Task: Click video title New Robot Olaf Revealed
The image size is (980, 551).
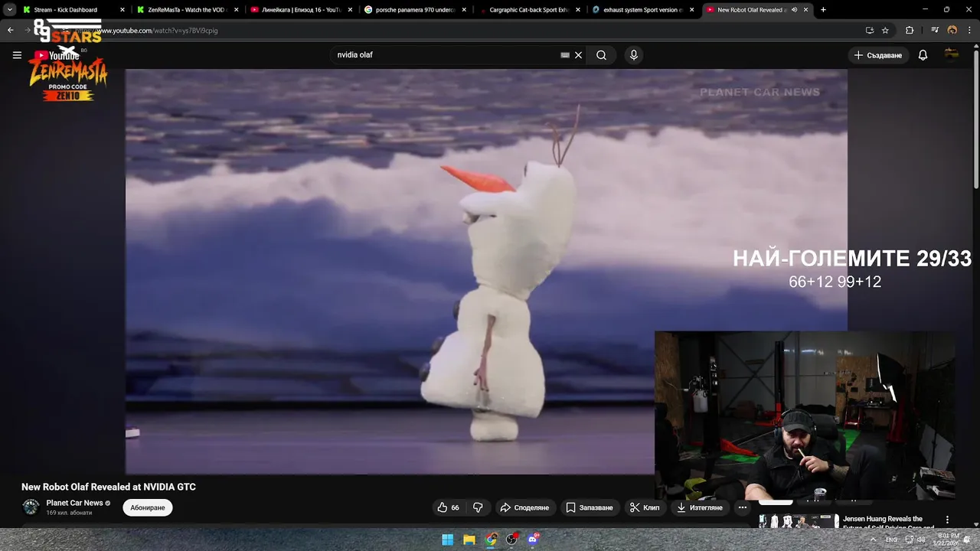Action: (109, 487)
